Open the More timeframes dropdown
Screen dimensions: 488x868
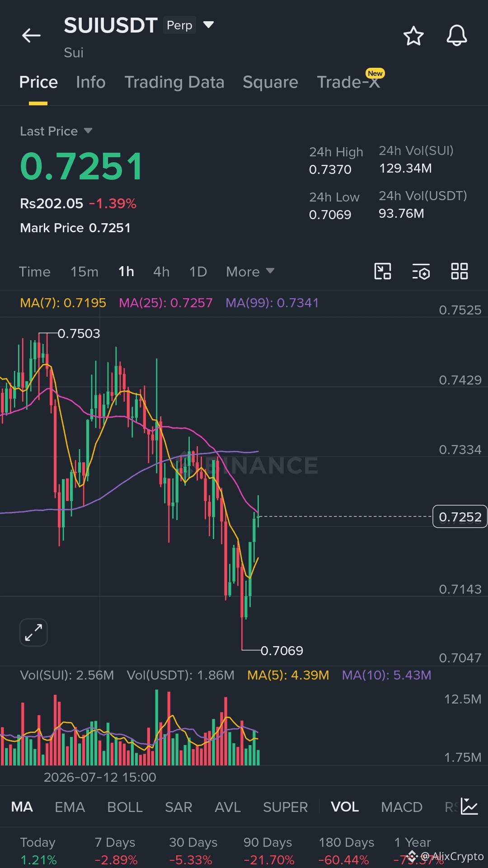tap(250, 272)
